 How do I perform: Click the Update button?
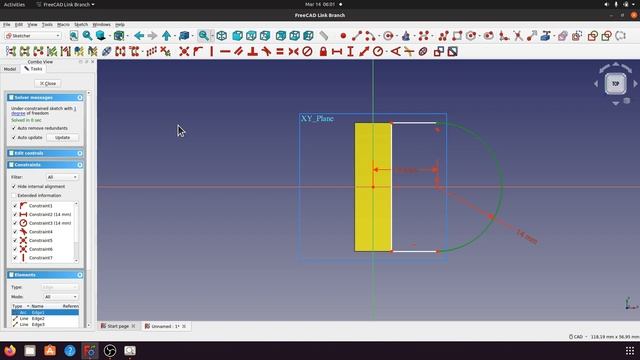click(62, 138)
